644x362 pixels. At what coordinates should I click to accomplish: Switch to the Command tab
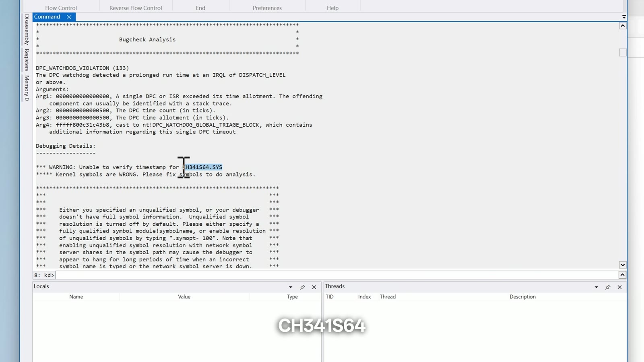(x=47, y=17)
